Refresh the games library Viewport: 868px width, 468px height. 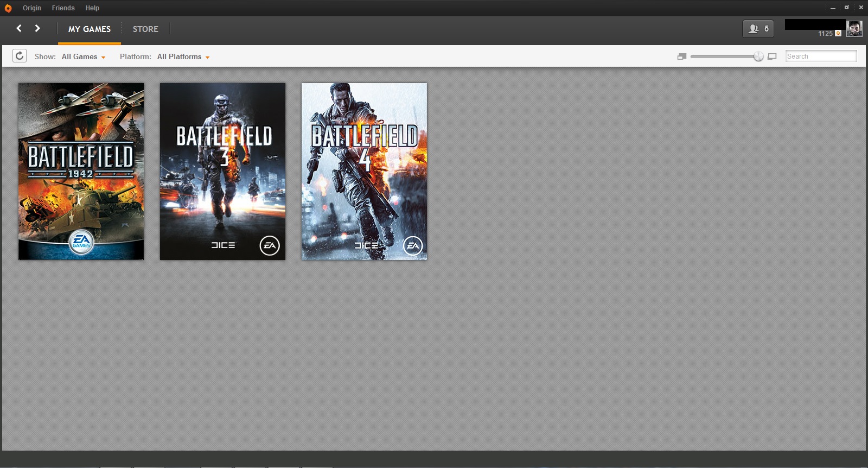(x=20, y=56)
